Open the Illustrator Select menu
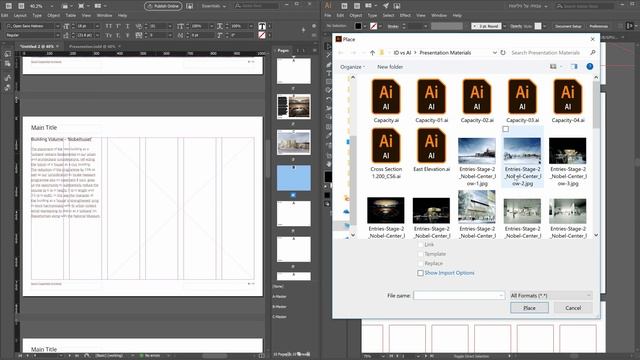 [x=388, y=16]
